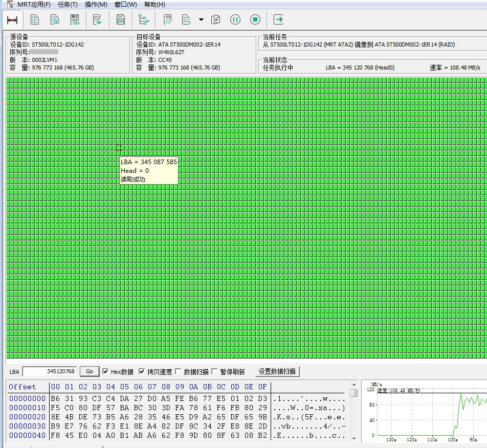Click hex offset 00000030 row label
The width and height of the screenshot is (487, 448).
pyautogui.click(x=27, y=427)
